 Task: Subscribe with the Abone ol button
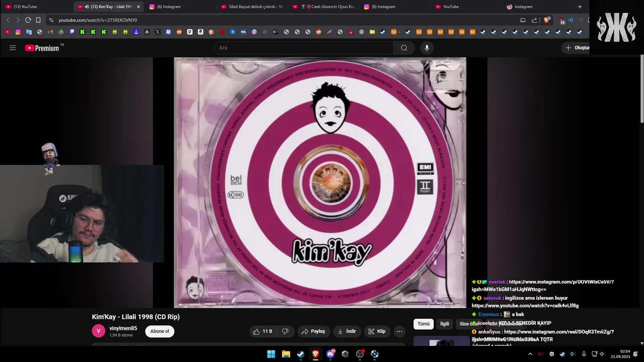[x=159, y=331]
